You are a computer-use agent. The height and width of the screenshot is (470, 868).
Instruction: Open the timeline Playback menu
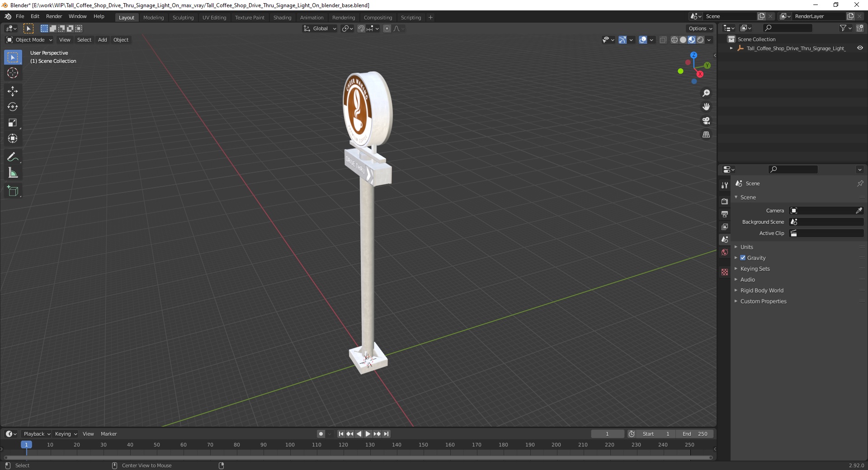[36, 434]
